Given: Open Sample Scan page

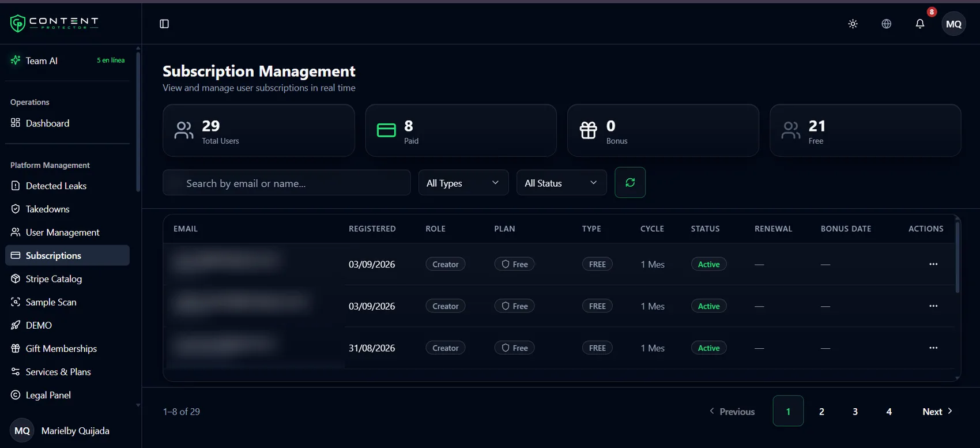Looking at the screenshot, I should pos(67,302).
